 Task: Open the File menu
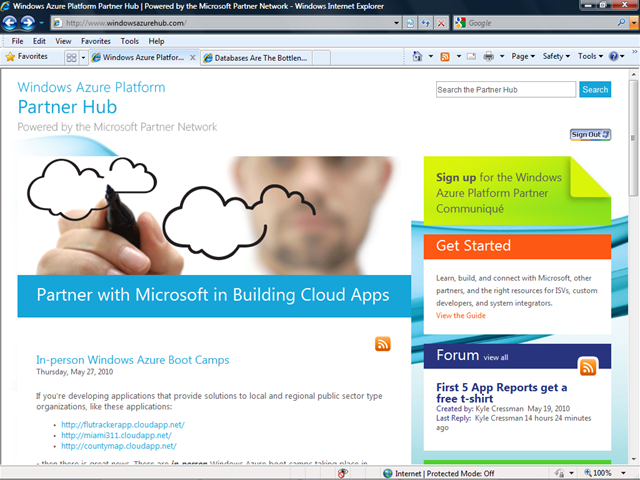point(17,41)
